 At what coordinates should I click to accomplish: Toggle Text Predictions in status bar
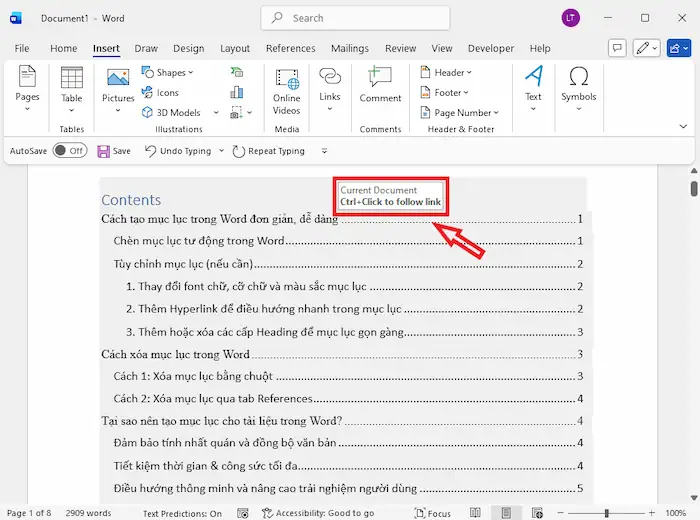(x=182, y=513)
